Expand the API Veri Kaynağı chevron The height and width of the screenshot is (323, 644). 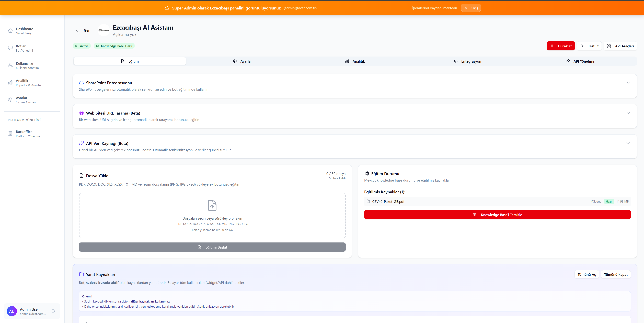click(628, 143)
